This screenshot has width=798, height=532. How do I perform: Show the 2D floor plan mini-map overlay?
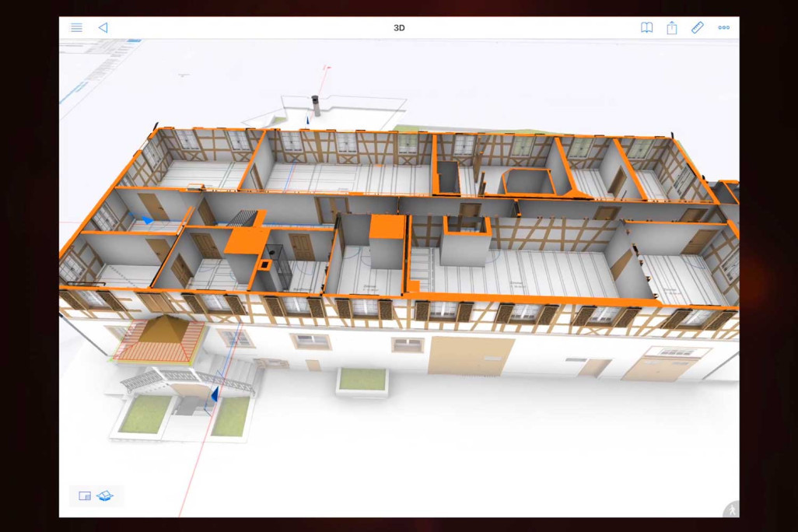tap(83, 495)
